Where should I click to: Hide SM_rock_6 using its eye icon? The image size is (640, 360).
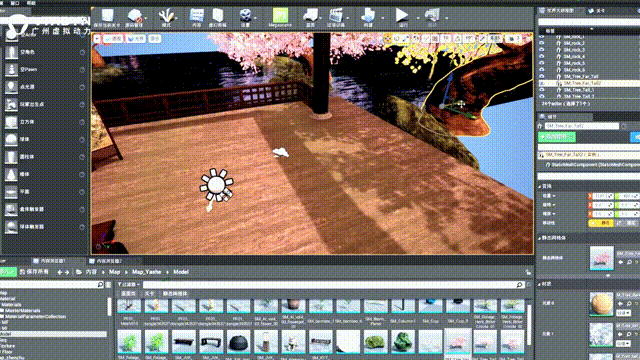point(542,70)
